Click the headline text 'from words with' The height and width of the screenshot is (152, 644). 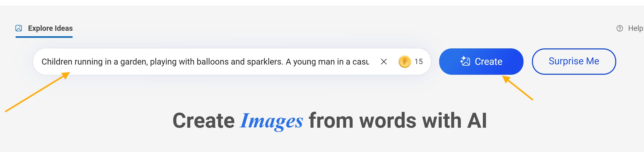tap(385, 121)
